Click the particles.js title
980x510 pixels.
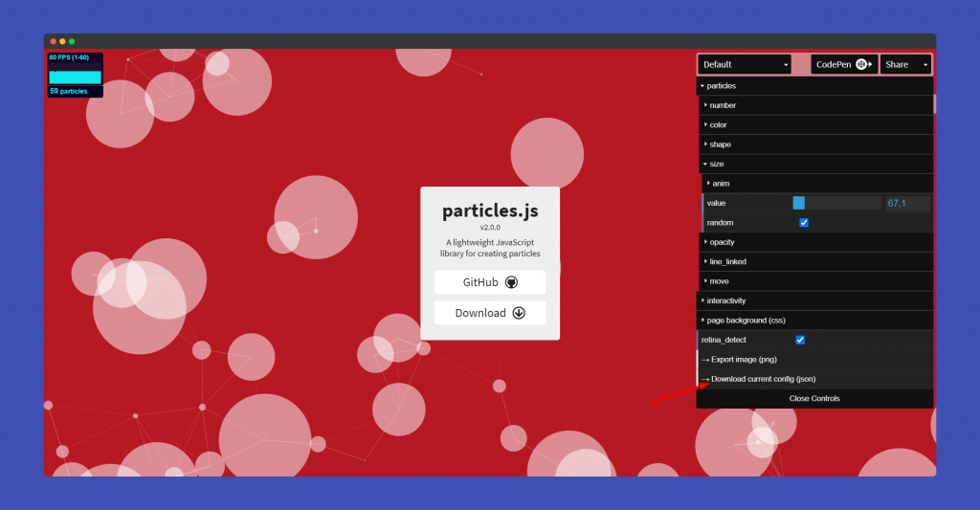490,211
